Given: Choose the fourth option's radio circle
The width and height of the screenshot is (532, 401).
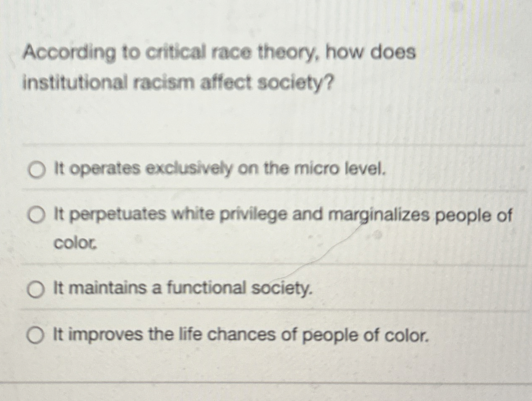Looking at the screenshot, I should pyautogui.click(x=36, y=335).
